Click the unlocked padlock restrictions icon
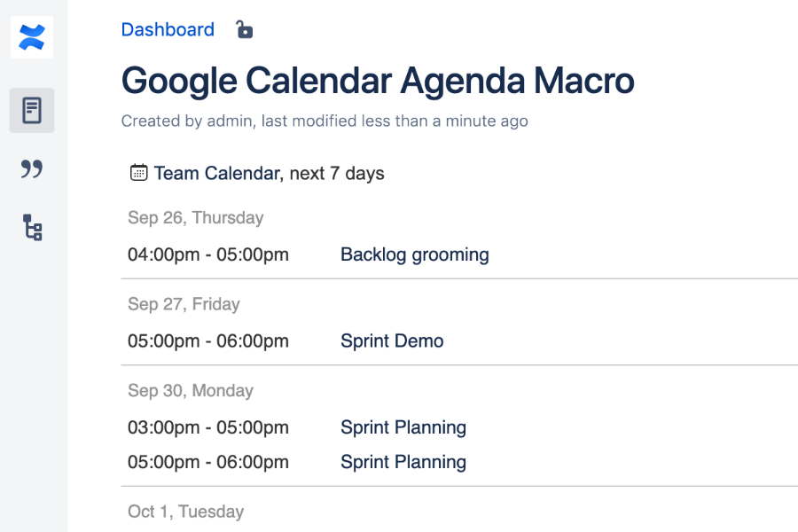Viewport: 798px width, 532px height. [244, 30]
